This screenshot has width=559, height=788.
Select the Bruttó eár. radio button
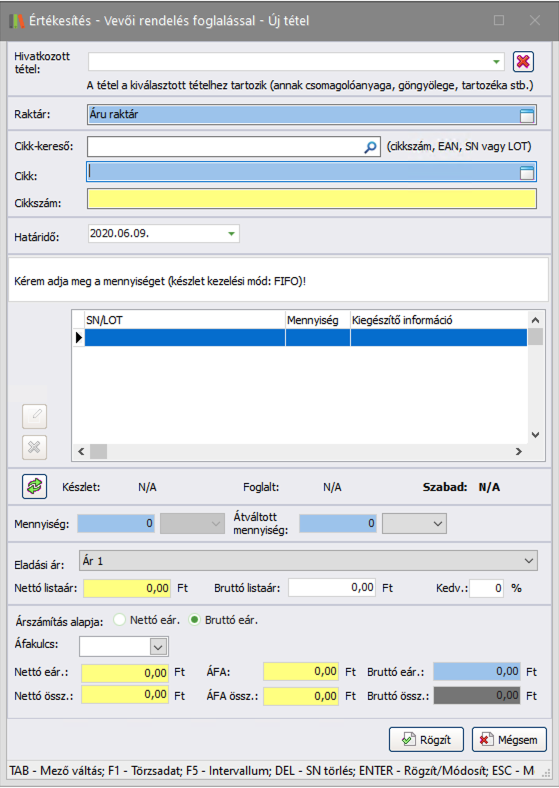click(194, 620)
